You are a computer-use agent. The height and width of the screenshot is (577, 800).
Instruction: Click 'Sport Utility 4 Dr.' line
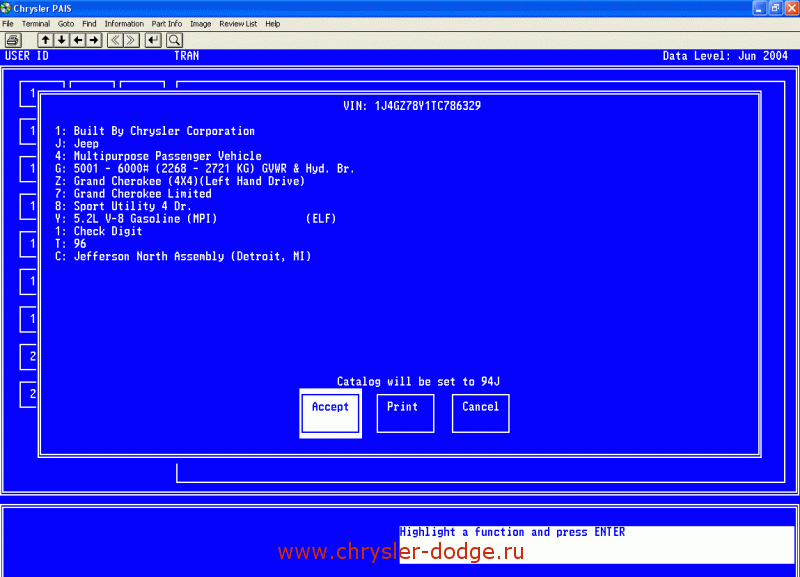[x=123, y=206]
